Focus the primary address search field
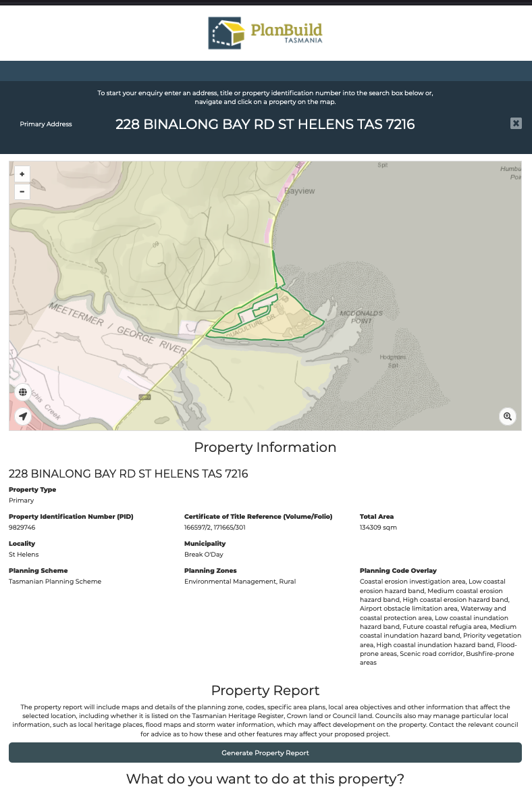532x789 pixels. coord(265,124)
